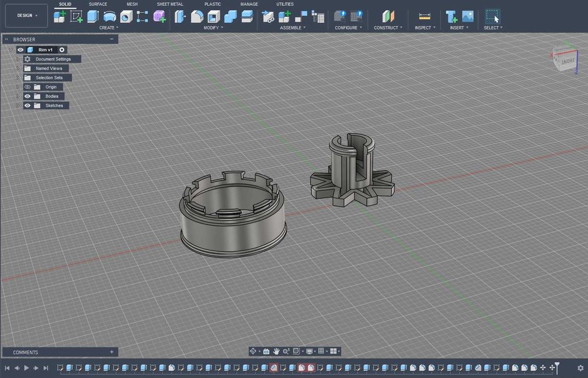This screenshot has height=378, width=588.
Task: Open the Construct menu dropdown
Action: click(x=388, y=28)
